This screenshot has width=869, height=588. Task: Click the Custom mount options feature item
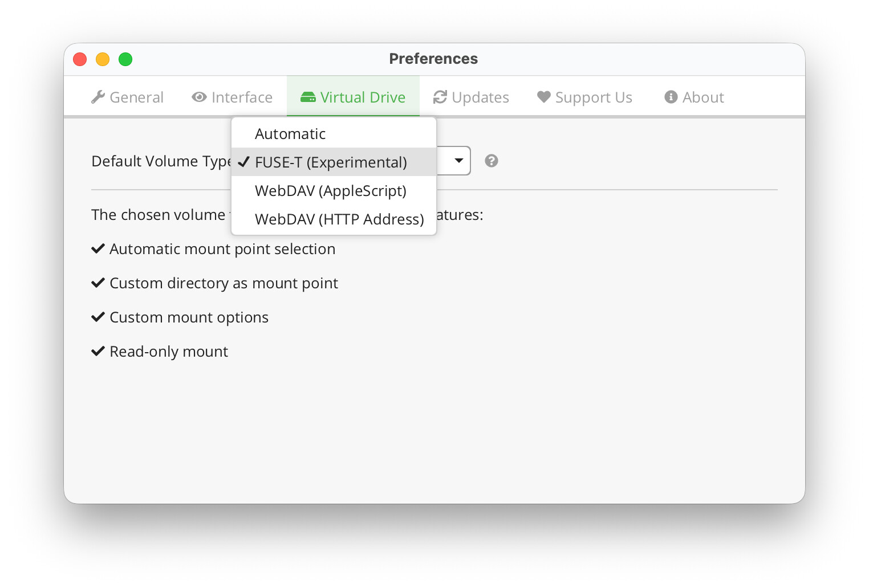[188, 317]
